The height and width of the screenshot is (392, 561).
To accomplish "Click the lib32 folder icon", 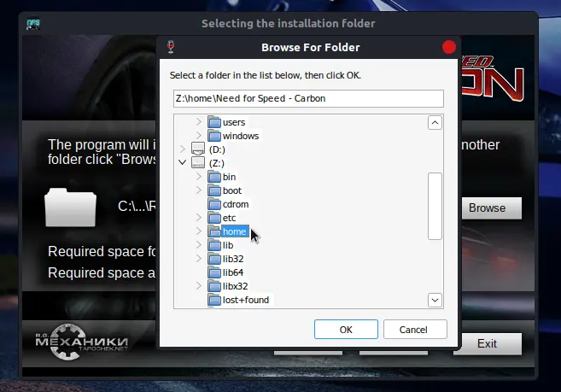I will (214, 259).
